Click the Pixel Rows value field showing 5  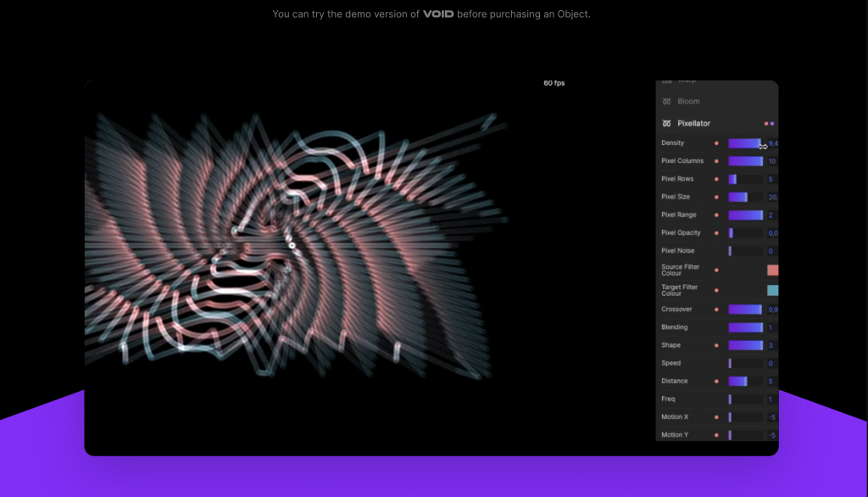pyautogui.click(x=772, y=179)
